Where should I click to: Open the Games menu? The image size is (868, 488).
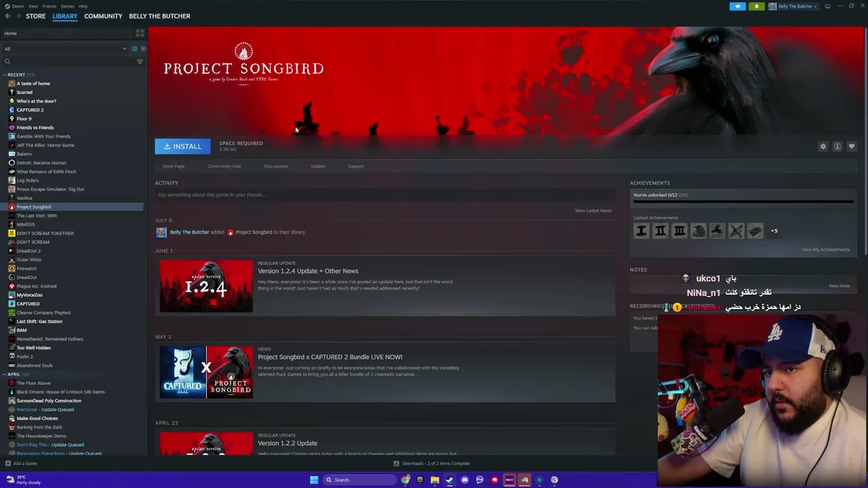pos(67,6)
